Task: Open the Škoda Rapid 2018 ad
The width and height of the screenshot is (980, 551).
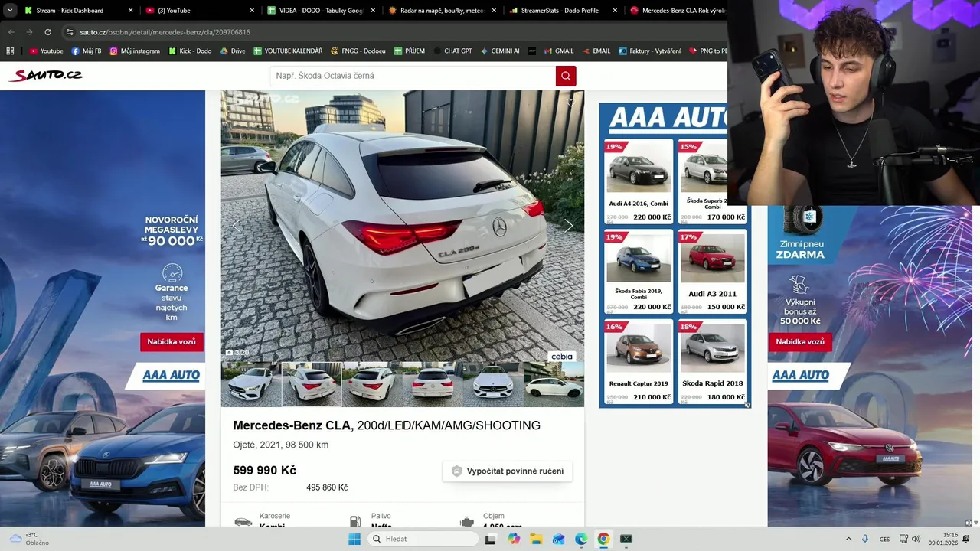Action: click(x=712, y=362)
